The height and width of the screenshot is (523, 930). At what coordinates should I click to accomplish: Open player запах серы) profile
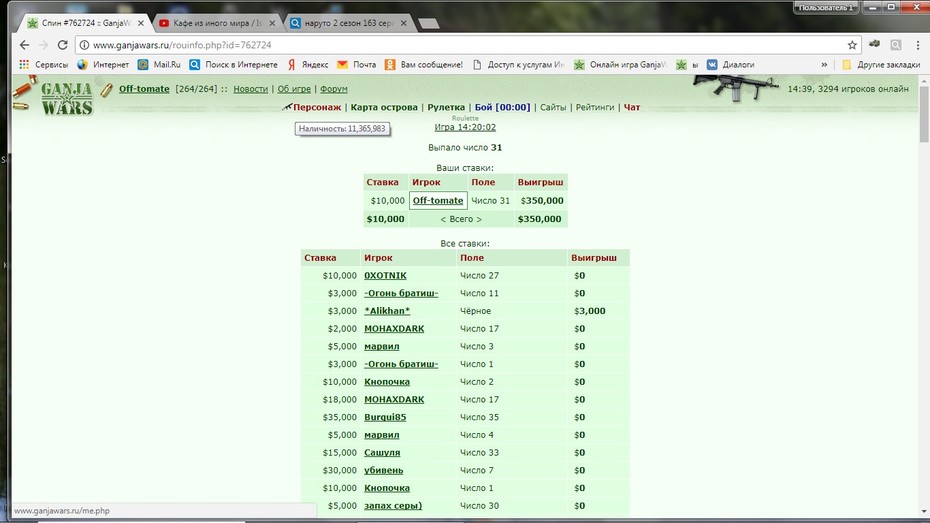tap(393, 506)
